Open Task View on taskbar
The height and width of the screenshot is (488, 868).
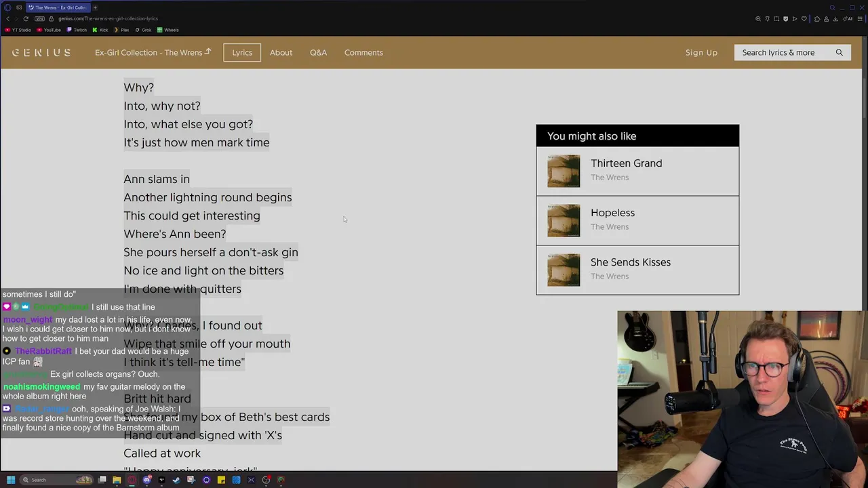pyautogui.click(x=102, y=480)
